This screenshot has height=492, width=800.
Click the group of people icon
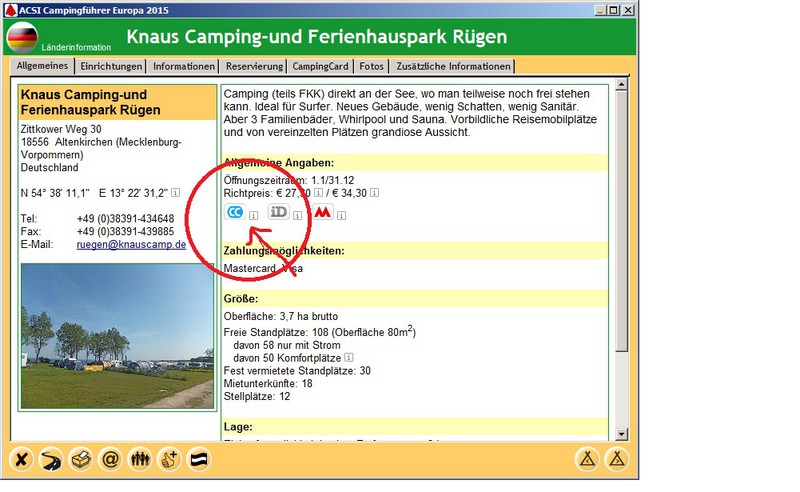(140, 460)
